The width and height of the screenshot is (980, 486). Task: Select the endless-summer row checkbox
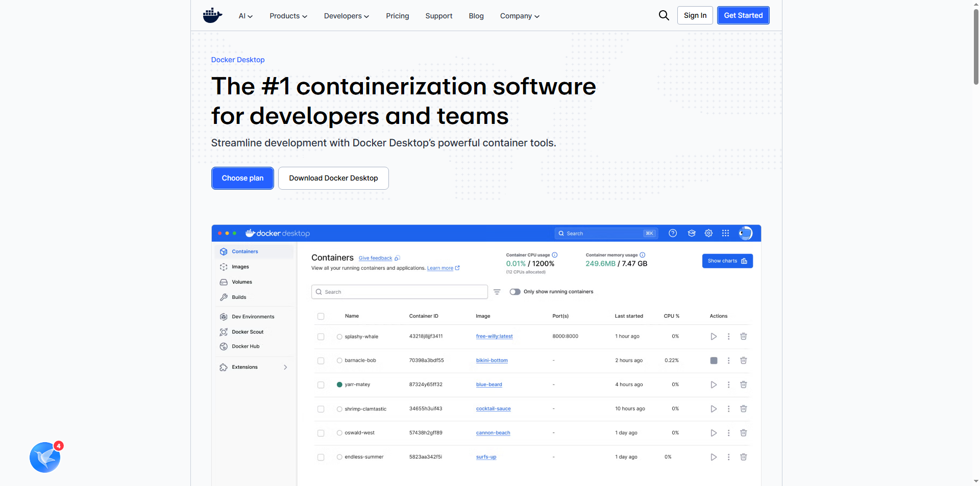coord(321,457)
